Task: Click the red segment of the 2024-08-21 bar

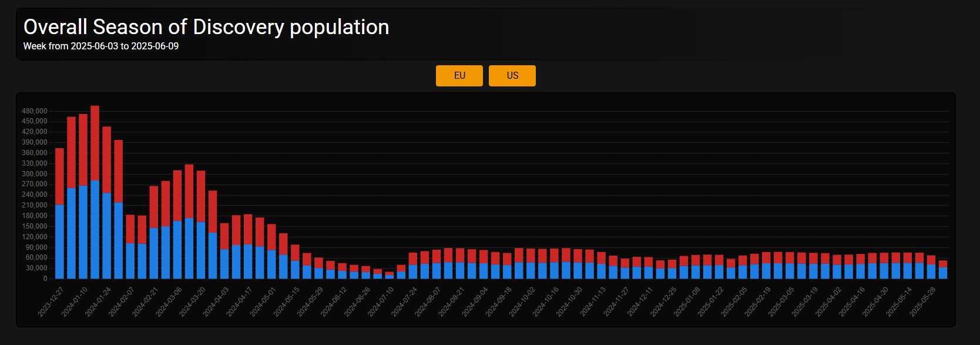Action: tap(460, 255)
